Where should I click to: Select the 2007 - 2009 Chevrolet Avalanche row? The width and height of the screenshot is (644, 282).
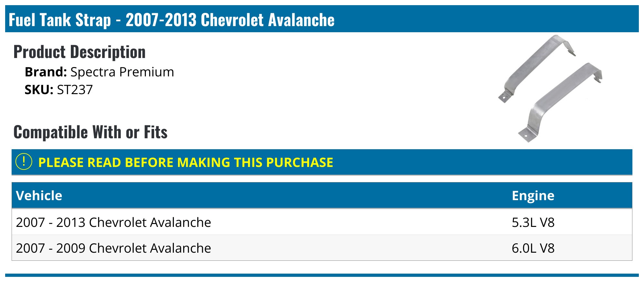click(x=322, y=248)
